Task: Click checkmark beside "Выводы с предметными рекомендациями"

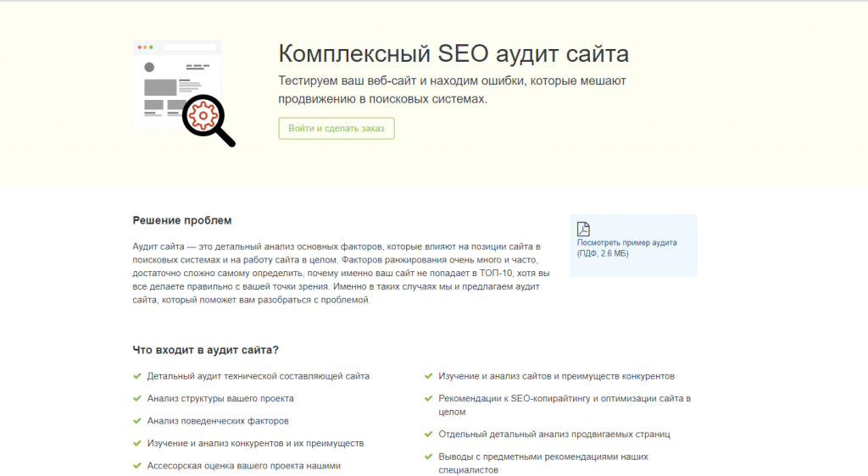Action: pos(429,457)
